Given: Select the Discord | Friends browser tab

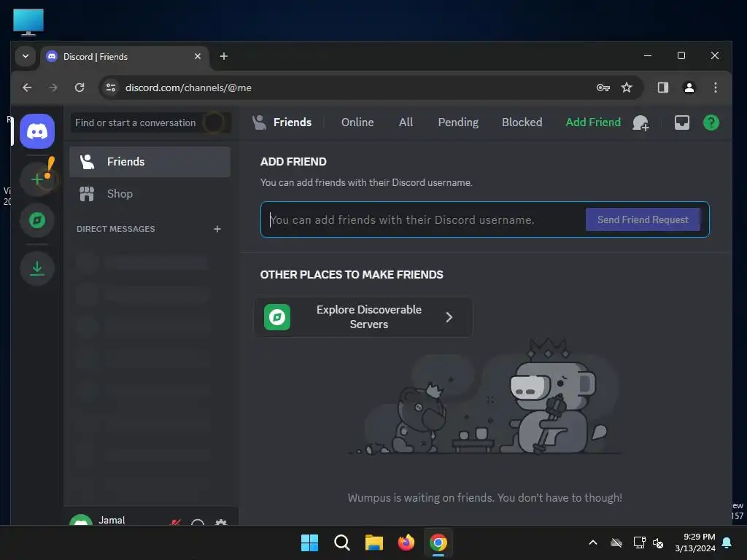Looking at the screenshot, I should 125,58.
